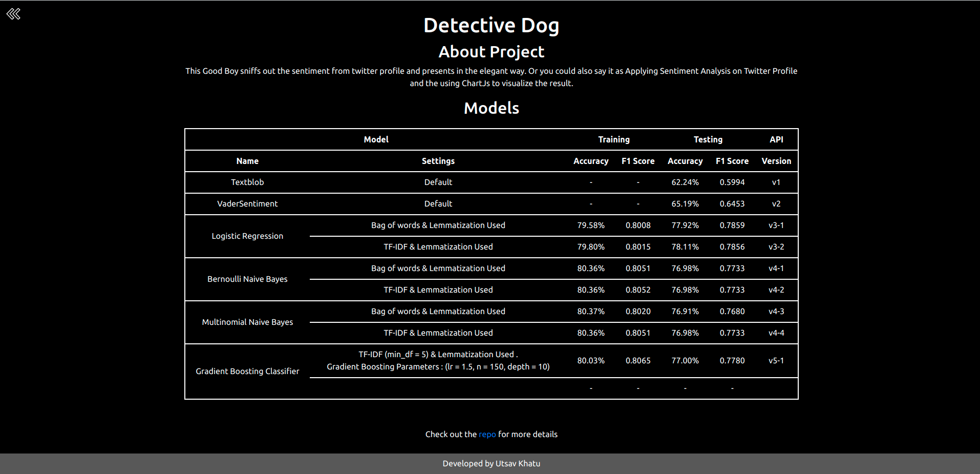Click training accuracy 80.03% cell
The height and width of the screenshot is (474, 980).
(x=591, y=360)
